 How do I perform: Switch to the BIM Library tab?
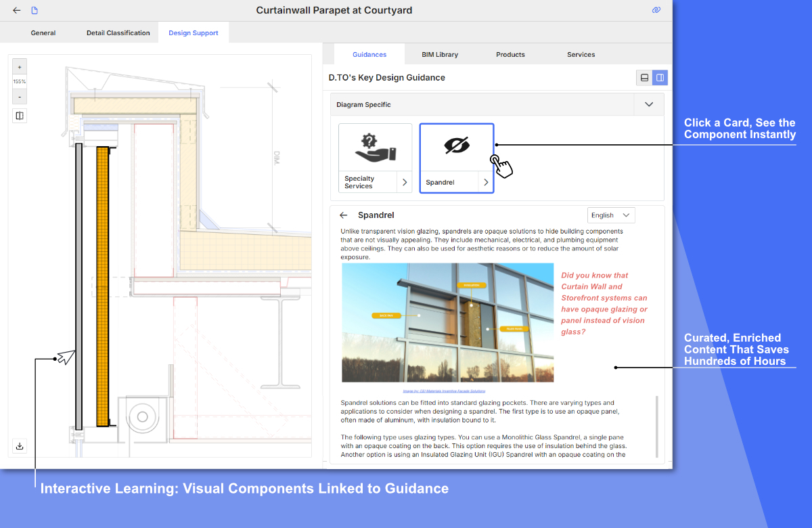[440, 54]
